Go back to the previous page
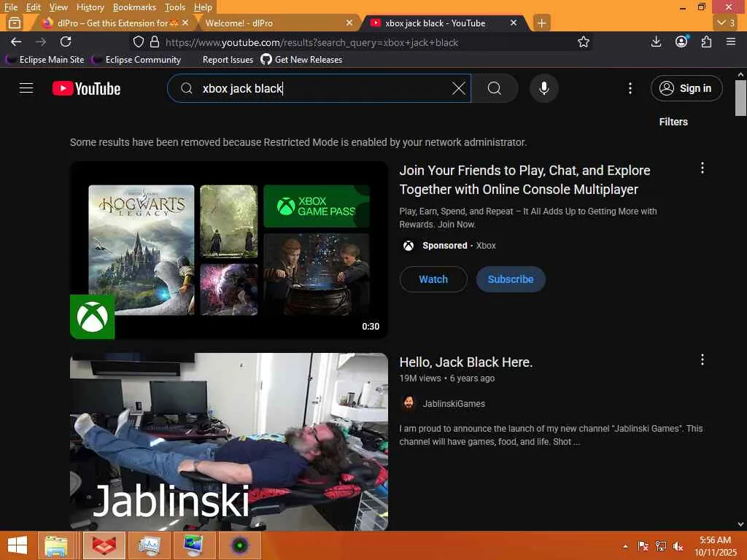The height and width of the screenshot is (560, 747). [16, 42]
